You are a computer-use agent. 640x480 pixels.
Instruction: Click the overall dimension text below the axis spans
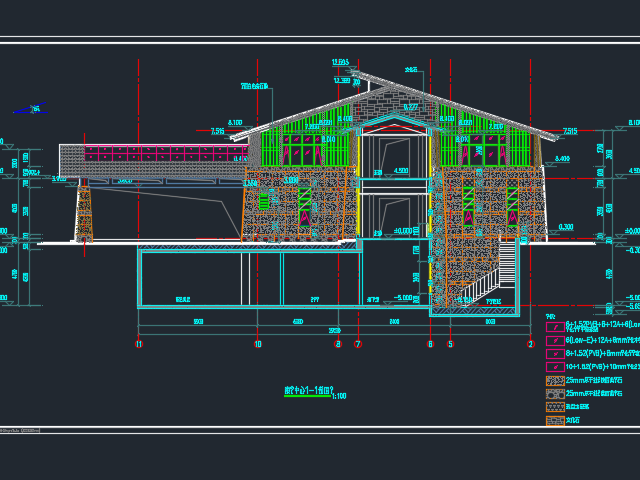tap(335, 330)
